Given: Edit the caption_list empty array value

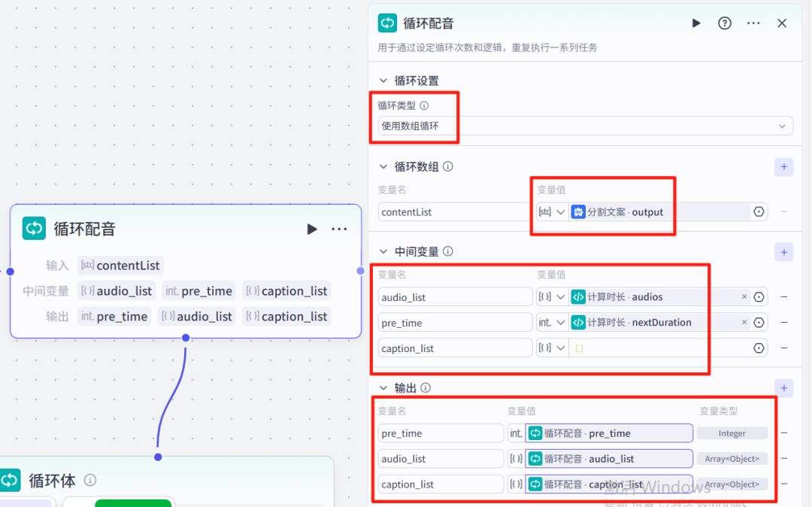Looking at the screenshot, I should point(659,348).
